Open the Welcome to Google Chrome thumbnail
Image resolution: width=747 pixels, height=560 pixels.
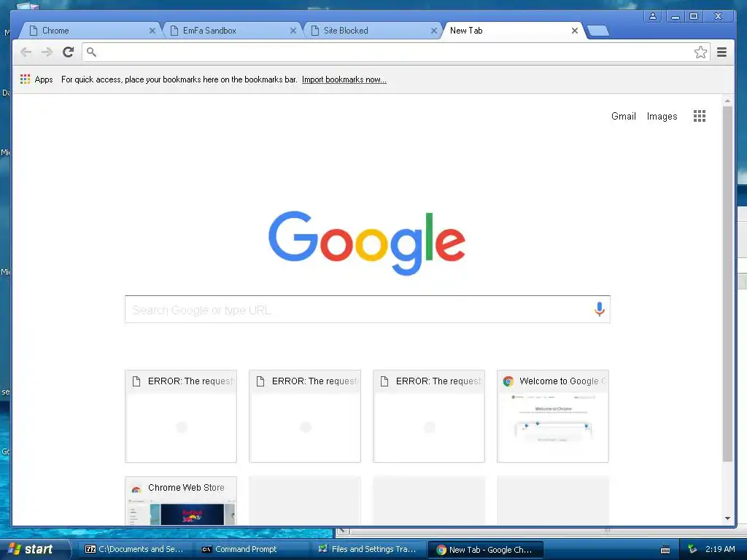click(553, 416)
